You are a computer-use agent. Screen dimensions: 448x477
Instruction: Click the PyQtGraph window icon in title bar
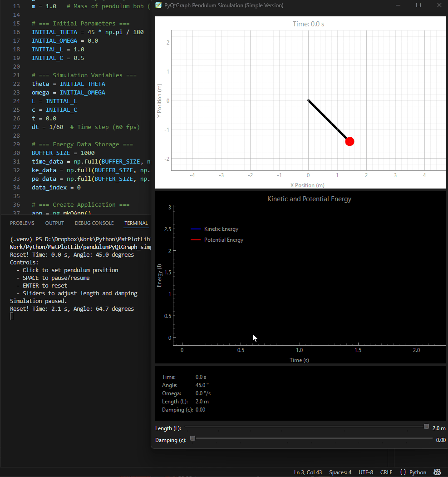coord(158,5)
